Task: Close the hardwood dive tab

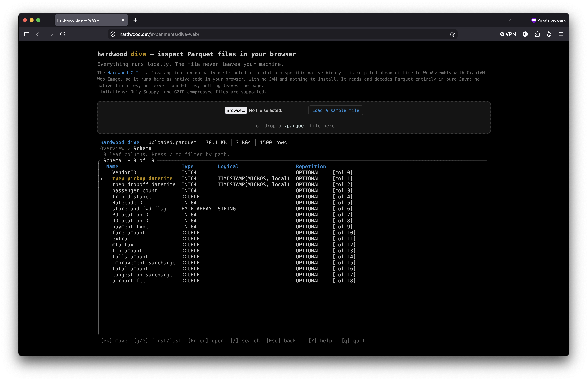Action: click(x=123, y=20)
